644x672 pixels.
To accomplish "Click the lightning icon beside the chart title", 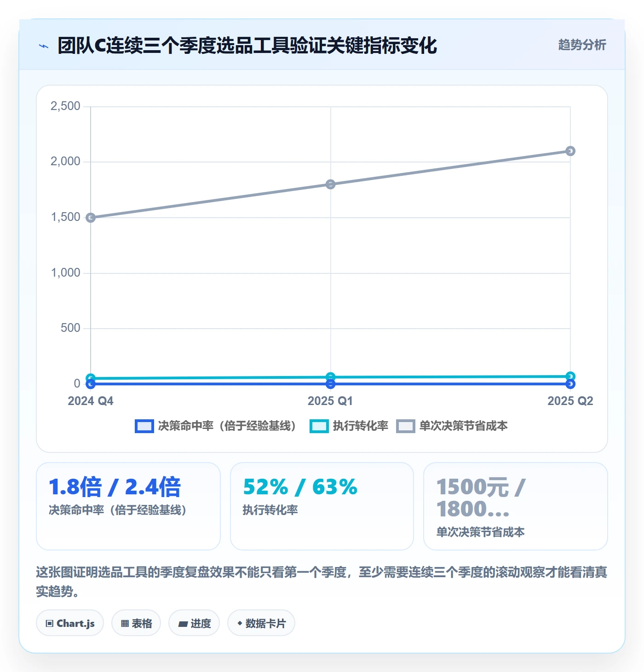I will tap(44, 46).
